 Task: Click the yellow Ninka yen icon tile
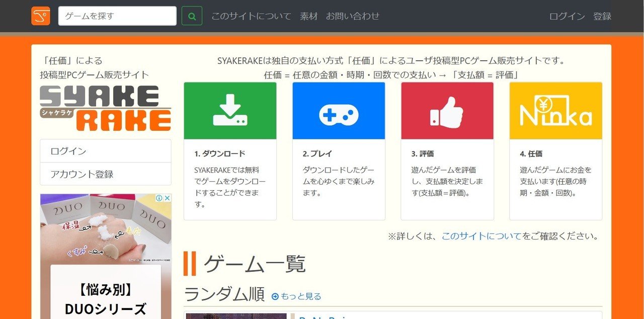click(x=556, y=111)
